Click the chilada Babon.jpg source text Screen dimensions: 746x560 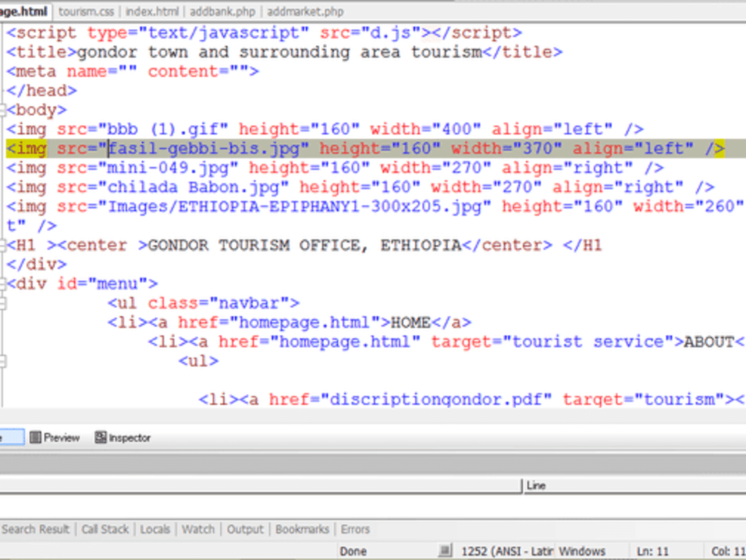coord(193,187)
